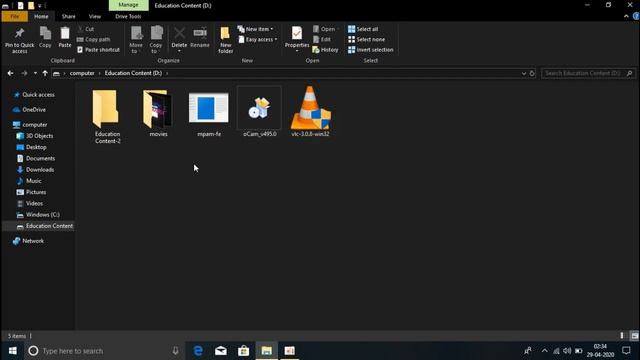Go up one folder level
Screen dimensions: 640x360
click(x=45, y=73)
